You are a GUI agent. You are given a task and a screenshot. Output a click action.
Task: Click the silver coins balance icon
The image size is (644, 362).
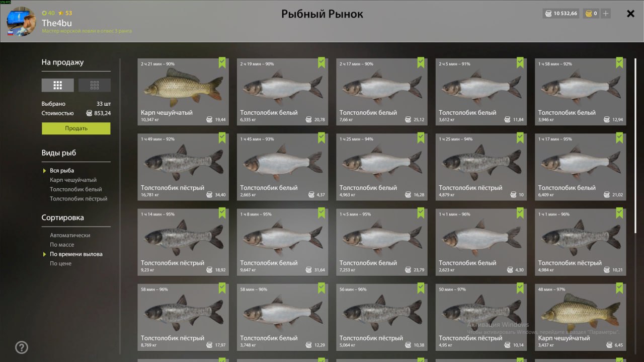click(x=548, y=14)
